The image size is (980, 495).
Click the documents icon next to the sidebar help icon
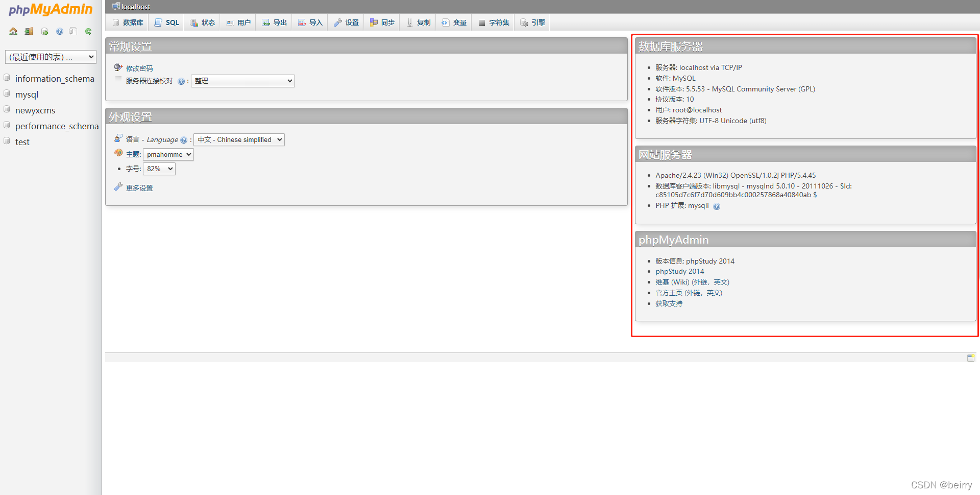click(x=73, y=32)
